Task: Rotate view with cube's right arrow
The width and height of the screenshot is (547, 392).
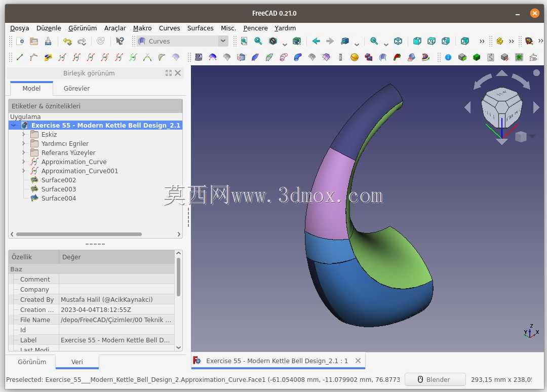Action: [536, 107]
